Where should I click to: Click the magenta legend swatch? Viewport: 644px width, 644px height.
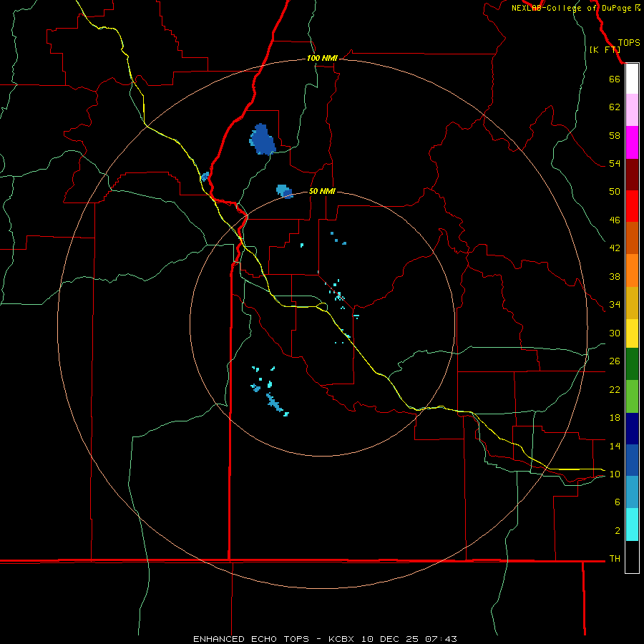pos(632,142)
